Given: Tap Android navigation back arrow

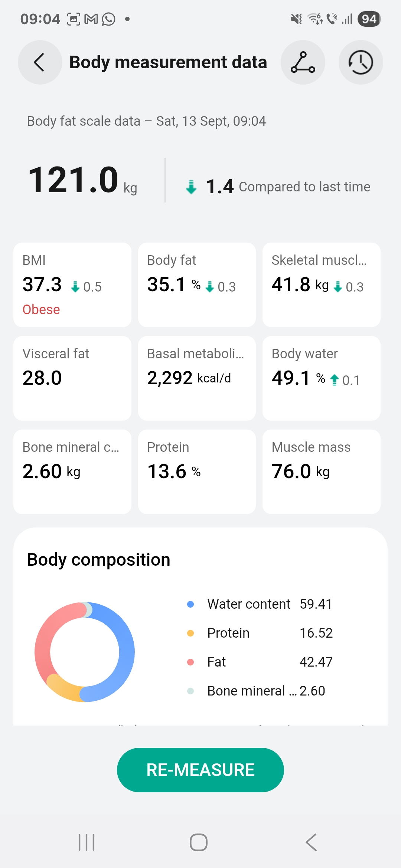Looking at the screenshot, I should [311, 842].
